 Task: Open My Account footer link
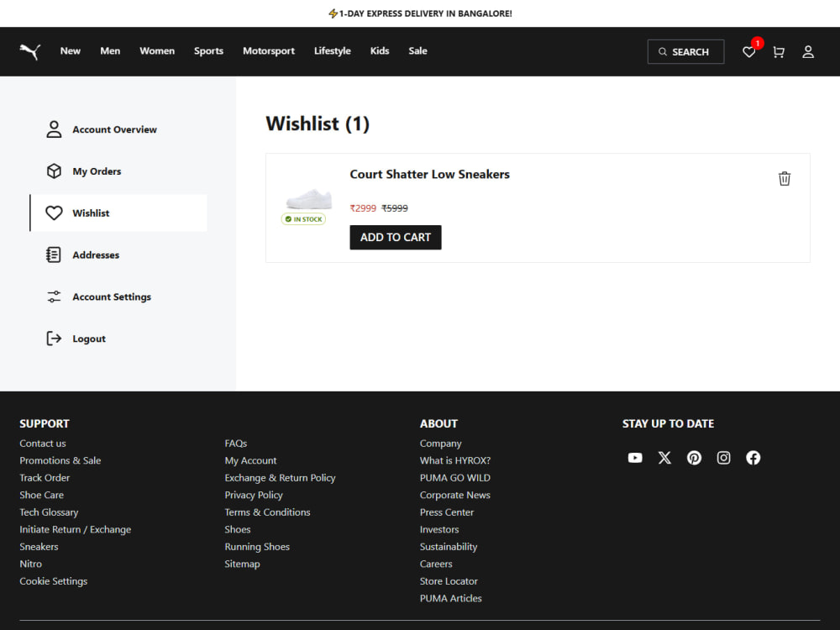(x=250, y=460)
